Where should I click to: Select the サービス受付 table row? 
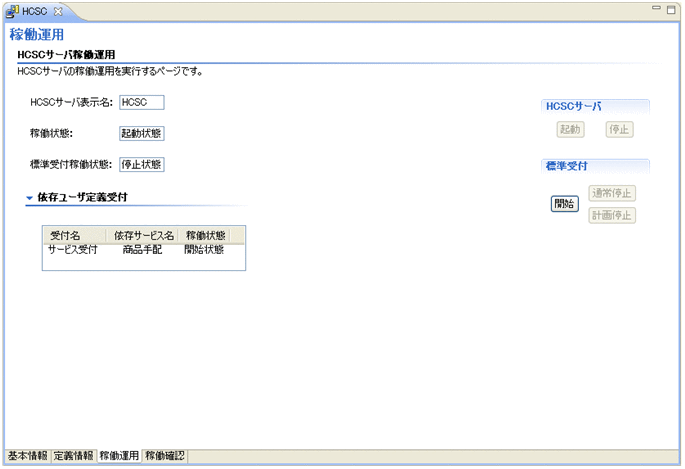pos(144,250)
